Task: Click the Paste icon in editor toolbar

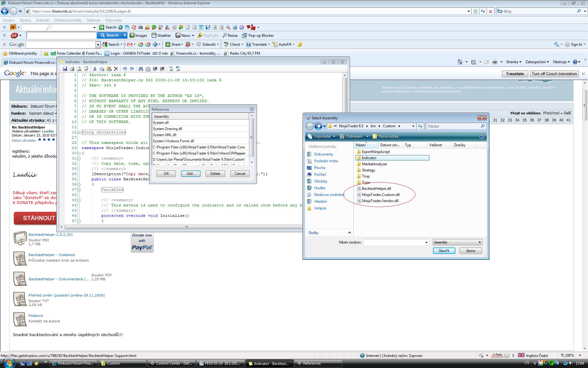Action: (x=109, y=69)
